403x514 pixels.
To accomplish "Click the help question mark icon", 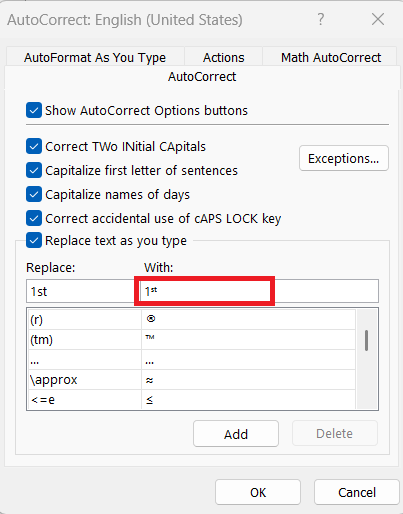I will tap(320, 19).
